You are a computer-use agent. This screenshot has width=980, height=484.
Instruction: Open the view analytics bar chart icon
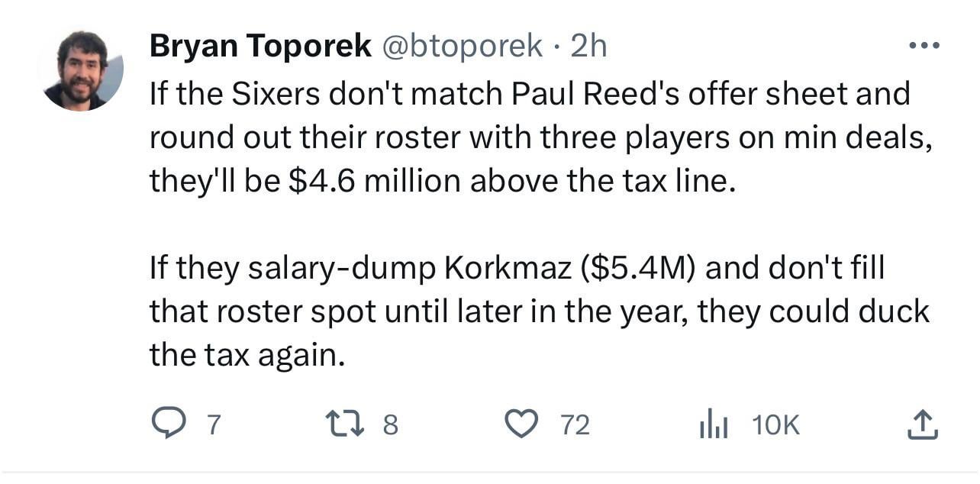coord(714,424)
